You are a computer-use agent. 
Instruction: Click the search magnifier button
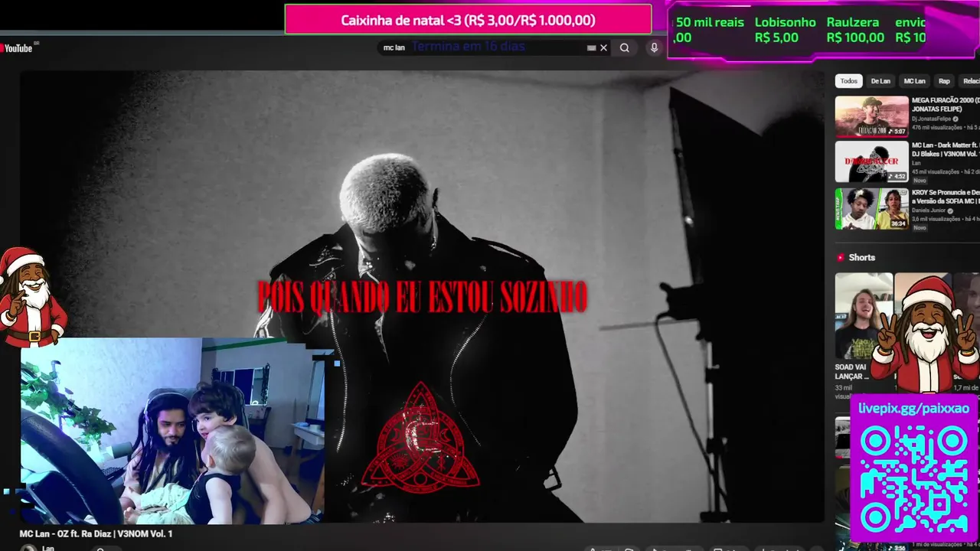(625, 47)
